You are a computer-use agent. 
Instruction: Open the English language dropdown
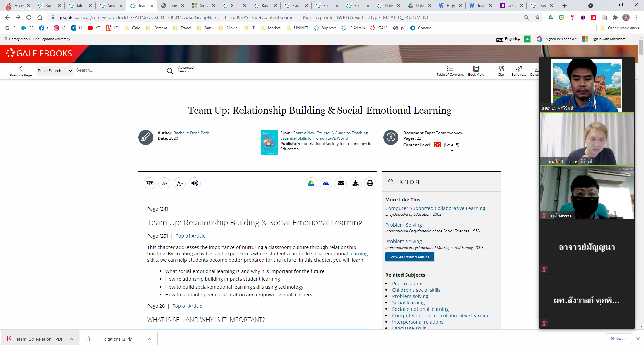click(x=512, y=39)
